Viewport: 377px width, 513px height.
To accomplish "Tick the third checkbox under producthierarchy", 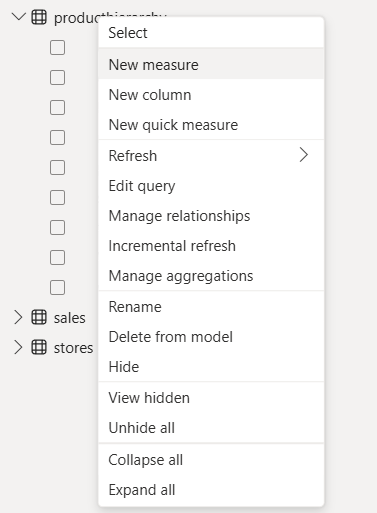I will (57, 108).
